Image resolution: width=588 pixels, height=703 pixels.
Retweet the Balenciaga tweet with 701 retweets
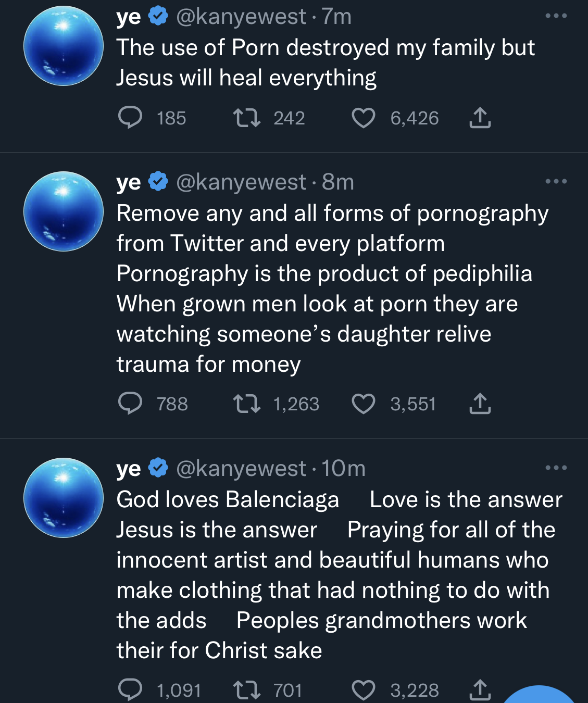[247, 689]
